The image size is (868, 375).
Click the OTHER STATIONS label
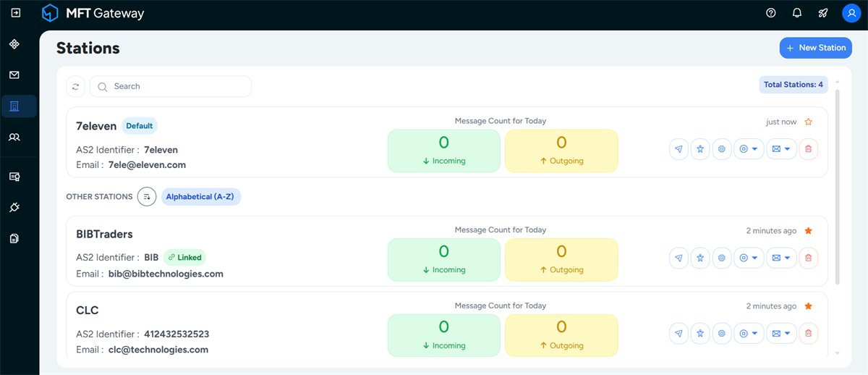pyautogui.click(x=99, y=196)
